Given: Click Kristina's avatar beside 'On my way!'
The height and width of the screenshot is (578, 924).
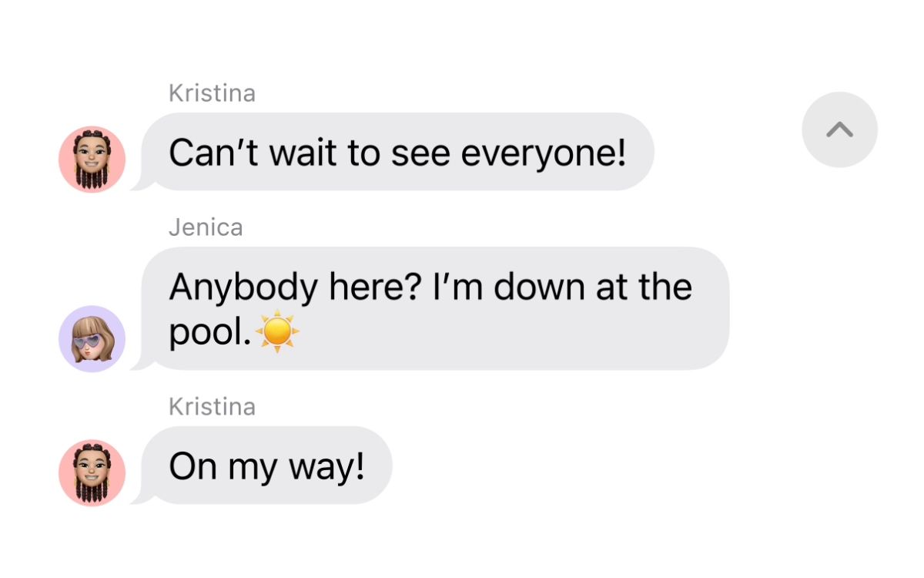Looking at the screenshot, I should (92, 472).
